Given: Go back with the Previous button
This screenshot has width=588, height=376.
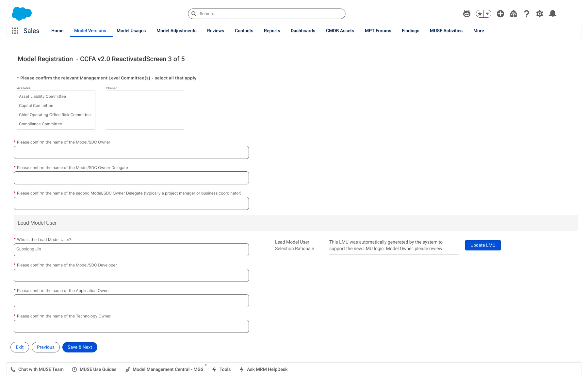Looking at the screenshot, I should (46, 347).
